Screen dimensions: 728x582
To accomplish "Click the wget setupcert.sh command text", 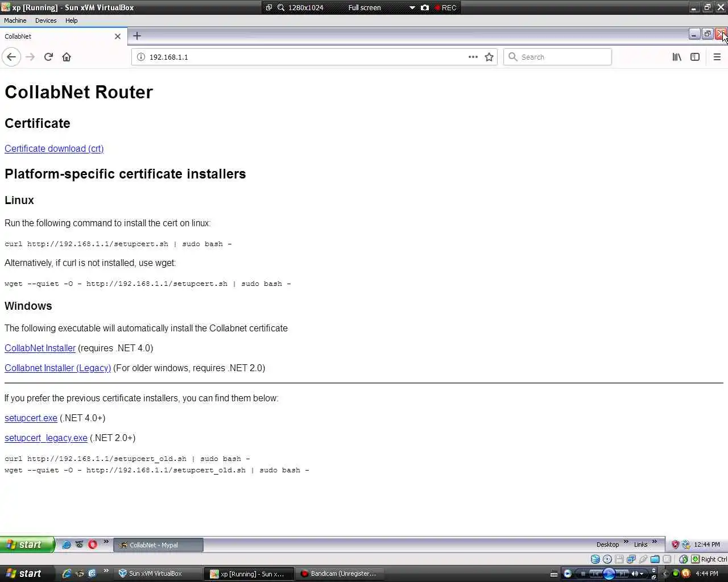I will [148, 284].
